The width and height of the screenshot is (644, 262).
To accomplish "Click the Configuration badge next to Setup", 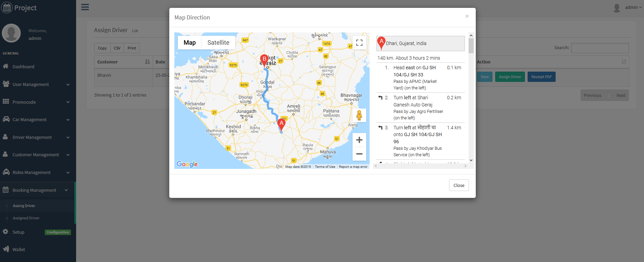I will coord(58,232).
